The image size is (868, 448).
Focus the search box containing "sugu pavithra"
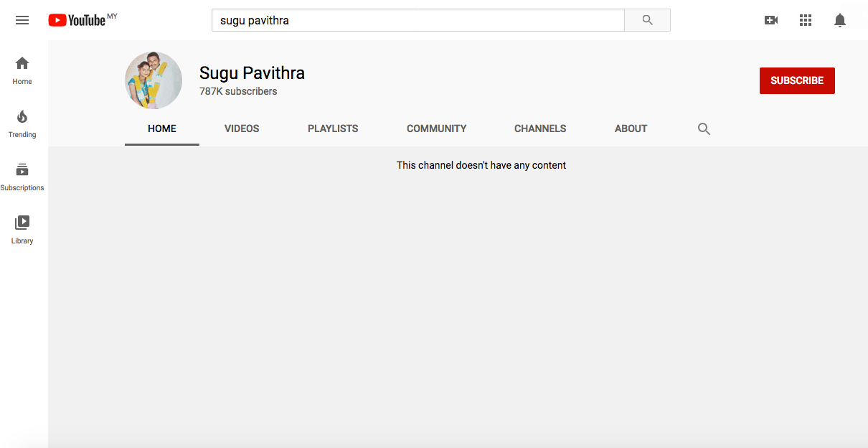(x=418, y=20)
